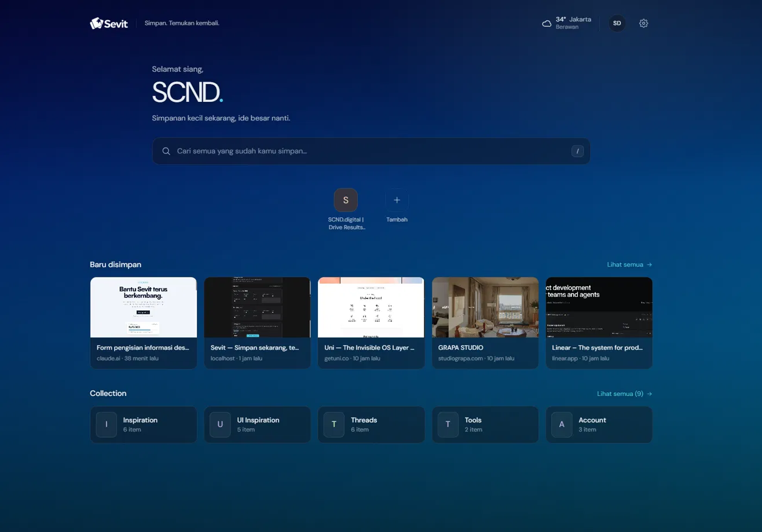Click the 'localhost · 1 jam lalu' text
The width and height of the screenshot is (762, 532).
click(x=236, y=358)
